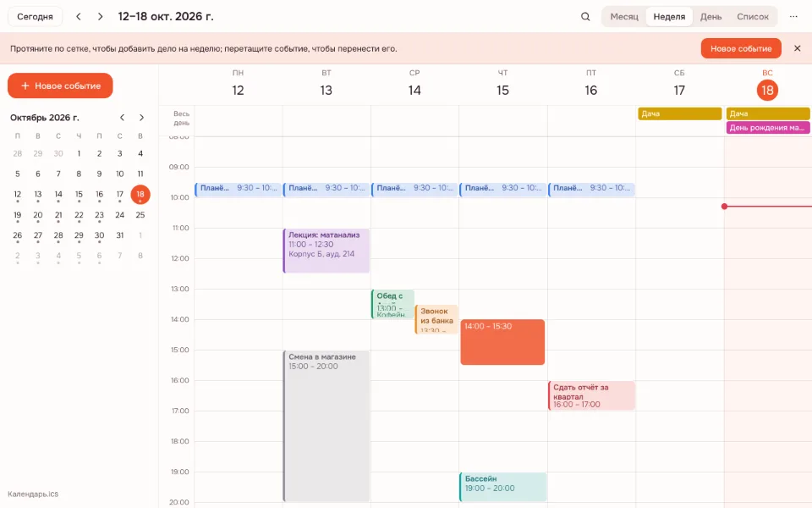The image size is (812, 508).
Task: Select the Tuesday 13 column header
Action: tap(326, 84)
